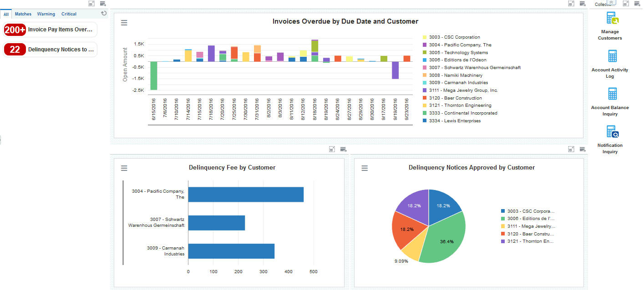Viewport: 644px width, 290px height.
Task: Toggle 3008 Namiki Machinery legend swatch
Action: pyautogui.click(x=425, y=75)
